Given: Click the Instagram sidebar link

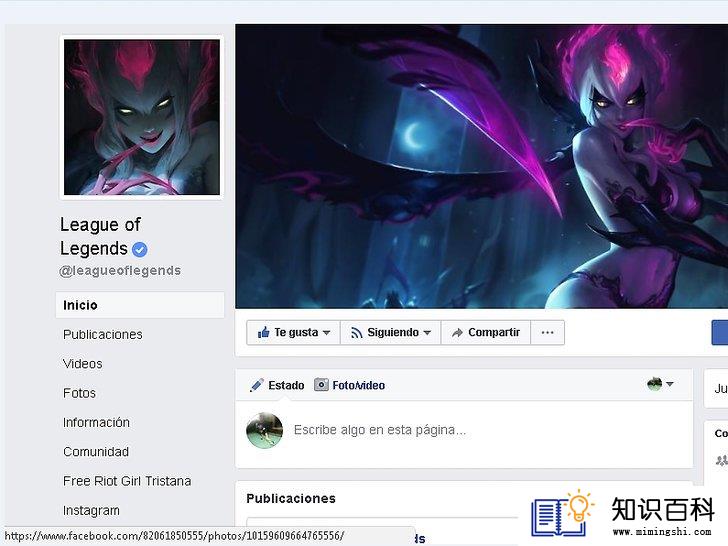Looking at the screenshot, I should click(x=91, y=510).
